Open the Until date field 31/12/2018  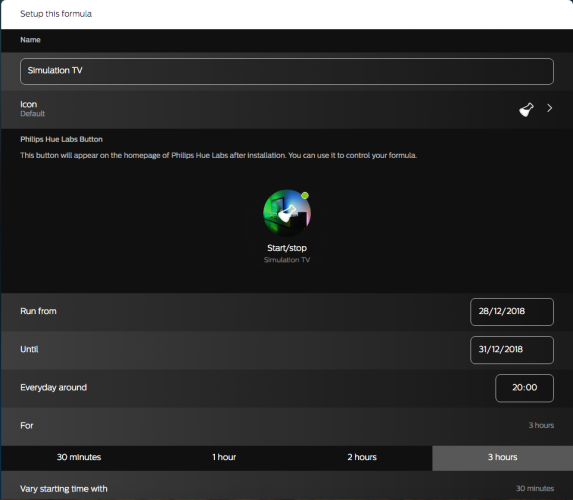pyautogui.click(x=512, y=350)
